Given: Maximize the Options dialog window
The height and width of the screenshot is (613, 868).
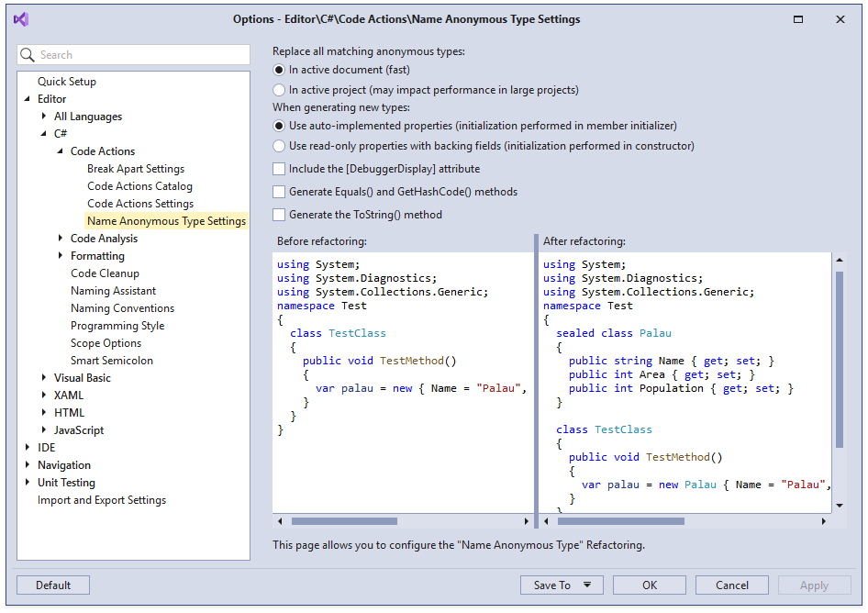Looking at the screenshot, I should coord(798,19).
